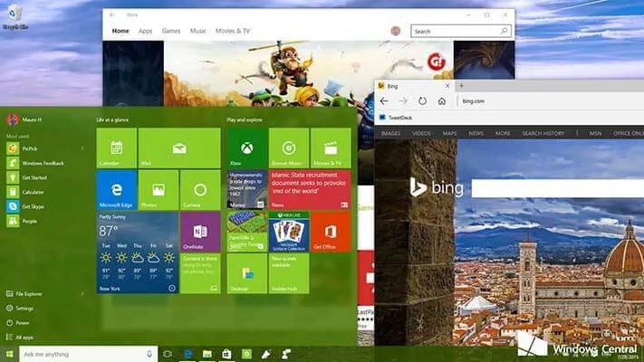Click the Edge forward button

pos(403,101)
